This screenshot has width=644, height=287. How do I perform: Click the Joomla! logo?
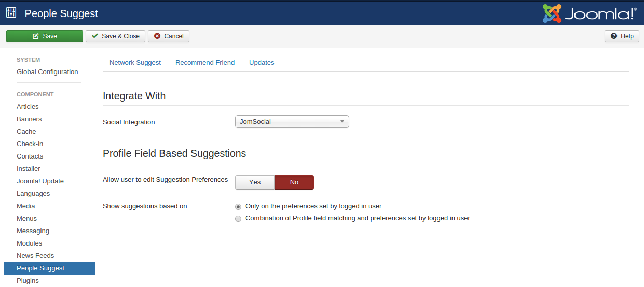pos(590,13)
